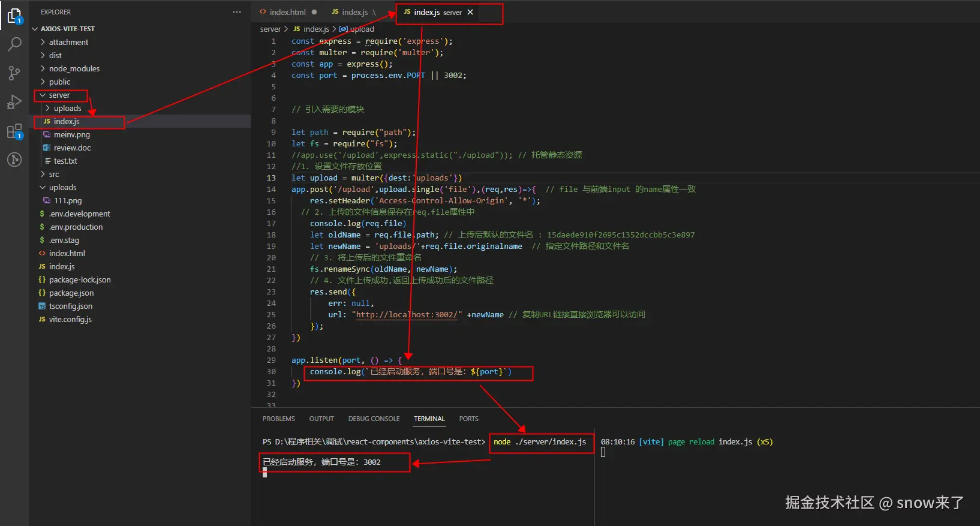Screen dimensions: 980x526
Task: Collapse the AXIOS-VITE-TEST root folder
Action: pyautogui.click(x=140, y=29)
